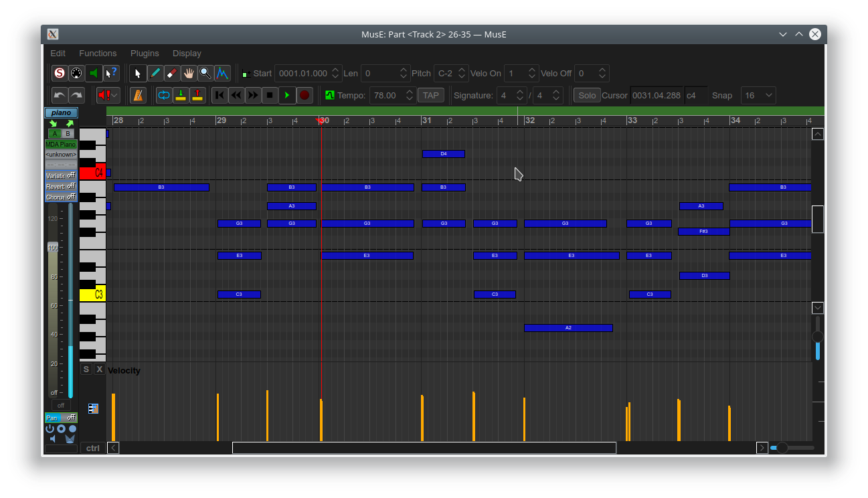Viewport: 868px width, 498px height.
Task: Toggle the loop button
Action: click(164, 95)
